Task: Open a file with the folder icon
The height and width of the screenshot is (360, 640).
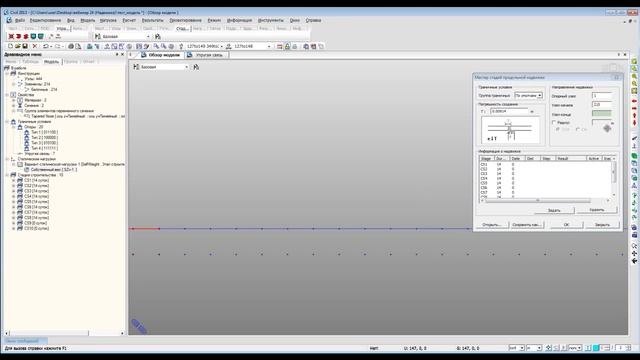Action: tap(18, 46)
